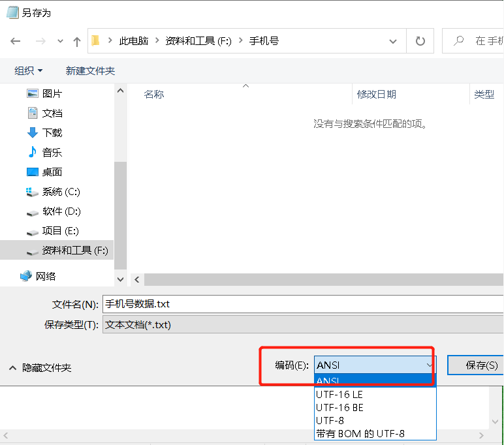Go up one folder level
This screenshot has width=504, height=445.
[x=77, y=42]
